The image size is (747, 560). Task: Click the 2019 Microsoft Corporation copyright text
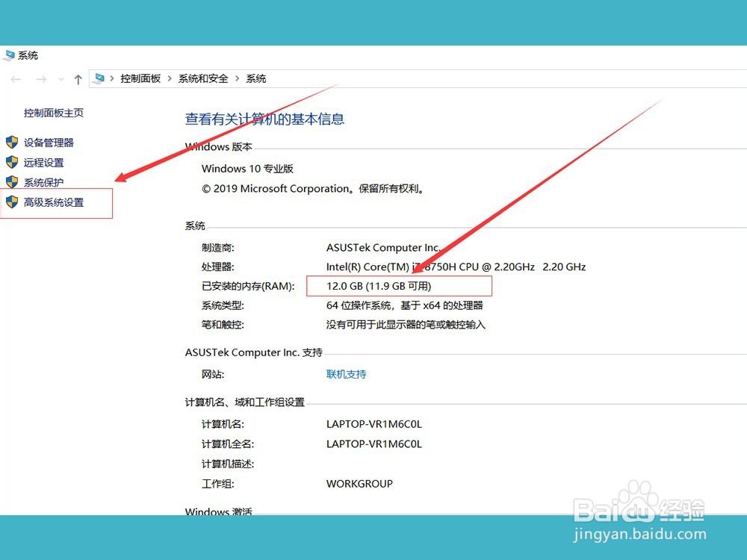coord(313,189)
